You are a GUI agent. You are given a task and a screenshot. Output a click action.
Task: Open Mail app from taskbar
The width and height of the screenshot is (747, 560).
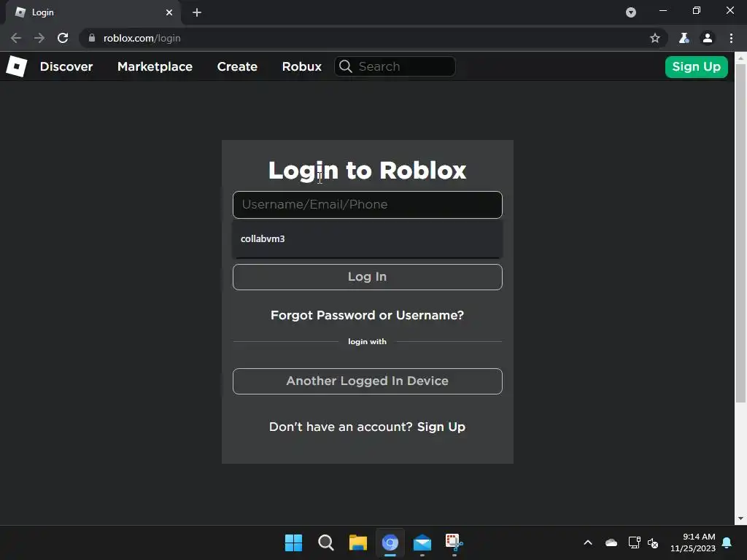point(422,542)
